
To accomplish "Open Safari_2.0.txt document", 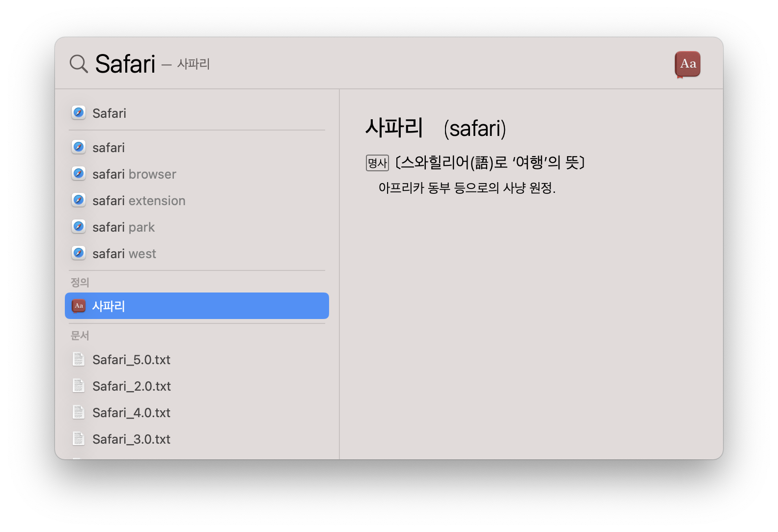I will click(x=197, y=386).
